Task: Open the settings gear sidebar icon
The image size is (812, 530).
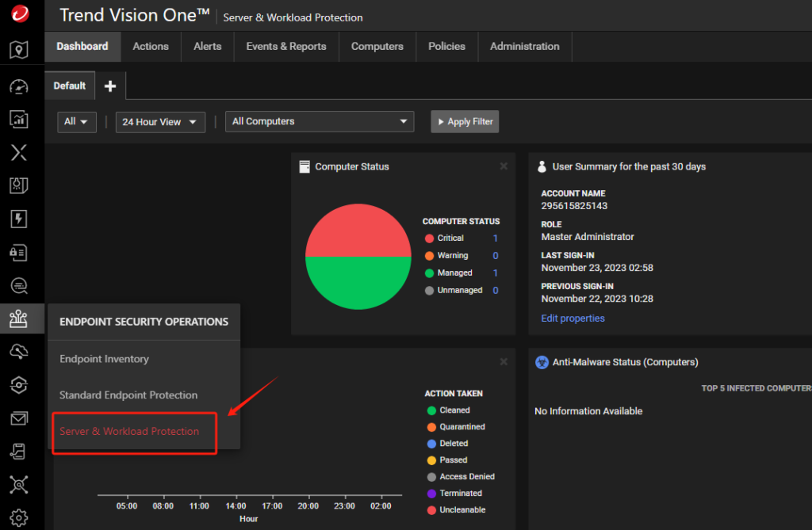Action: [19, 517]
